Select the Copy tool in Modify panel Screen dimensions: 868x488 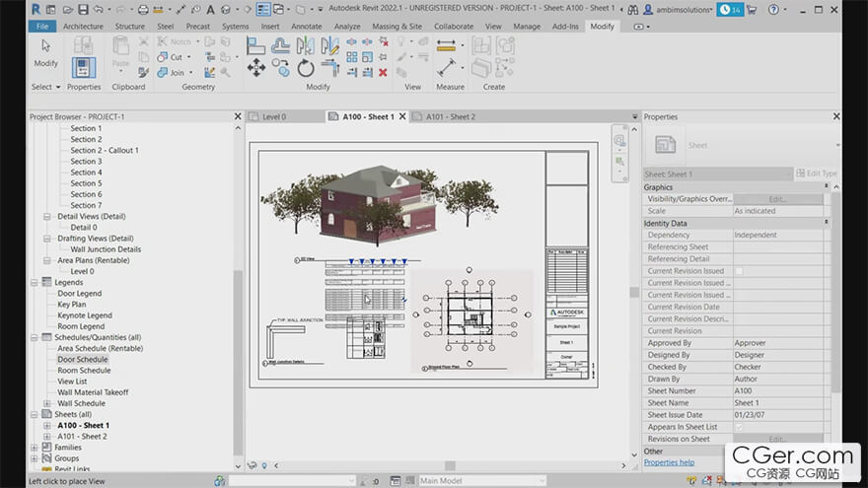click(x=280, y=68)
